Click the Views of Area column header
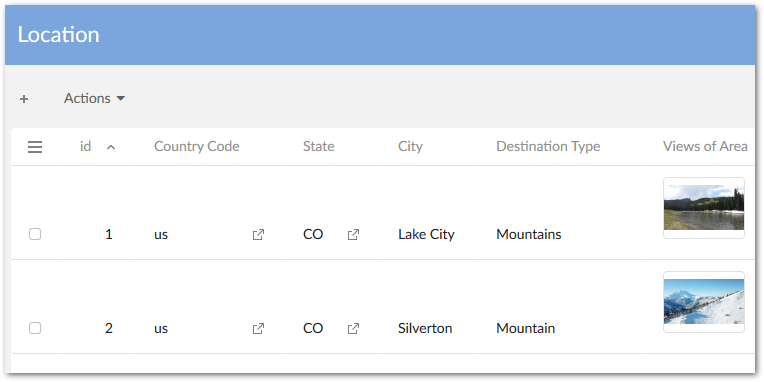The image size is (764, 382). tap(705, 146)
